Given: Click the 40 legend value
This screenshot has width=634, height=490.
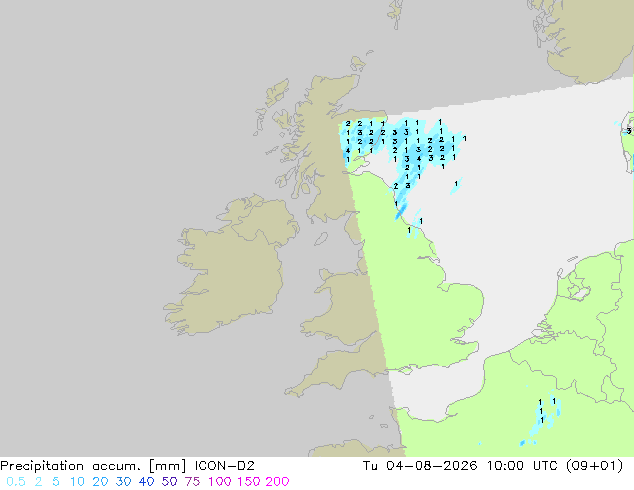Looking at the screenshot, I should [146, 482].
